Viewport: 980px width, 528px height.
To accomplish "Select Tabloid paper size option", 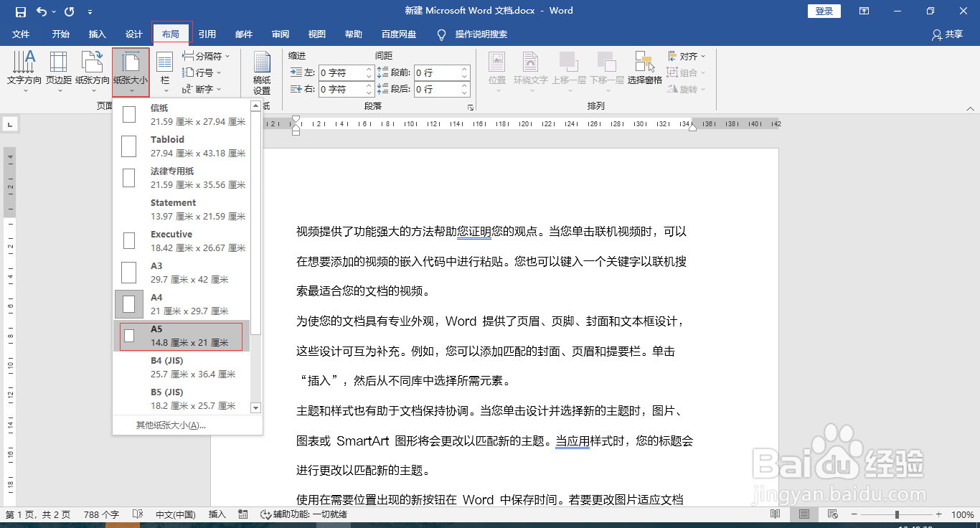I will click(182, 146).
